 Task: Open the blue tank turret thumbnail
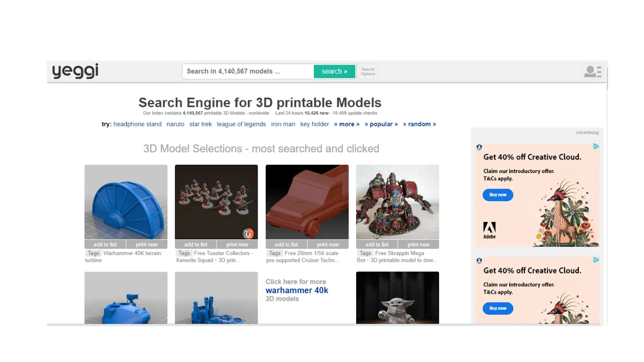pos(126,298)
